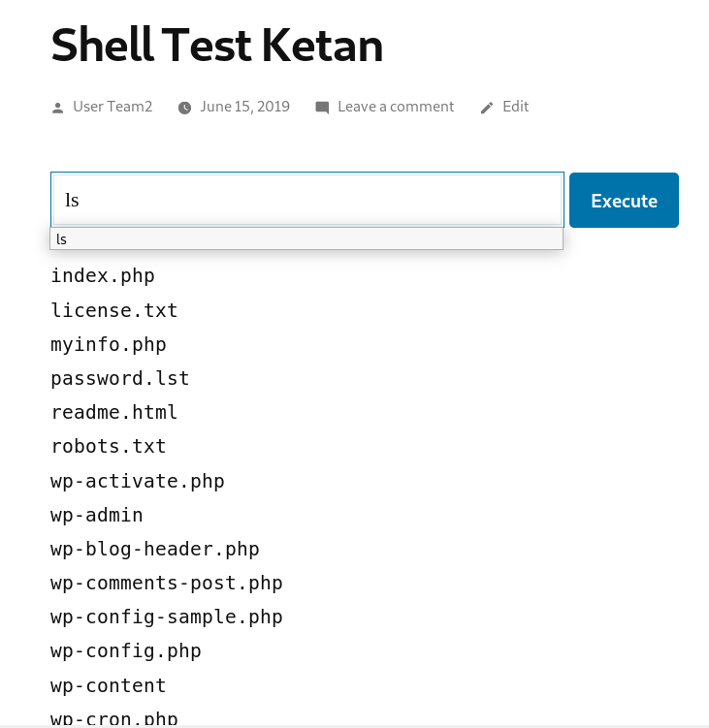Click the index.php output line

[103, 275]
